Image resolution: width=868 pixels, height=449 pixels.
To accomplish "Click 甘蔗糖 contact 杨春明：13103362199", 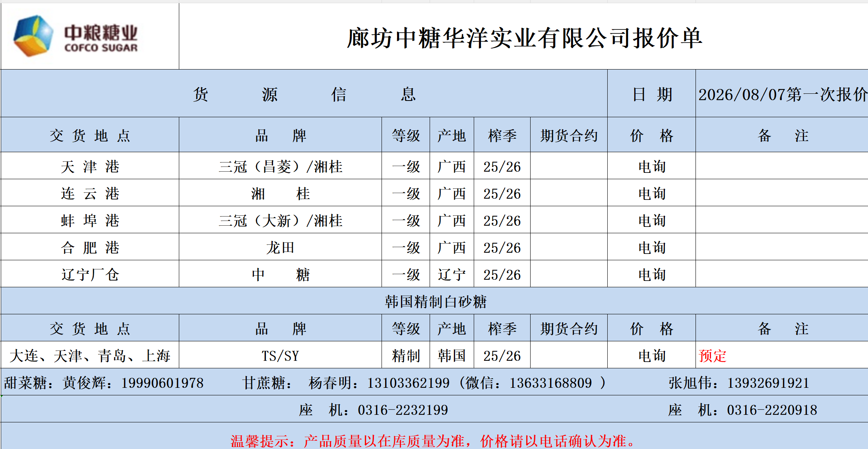I will [346, 383].
